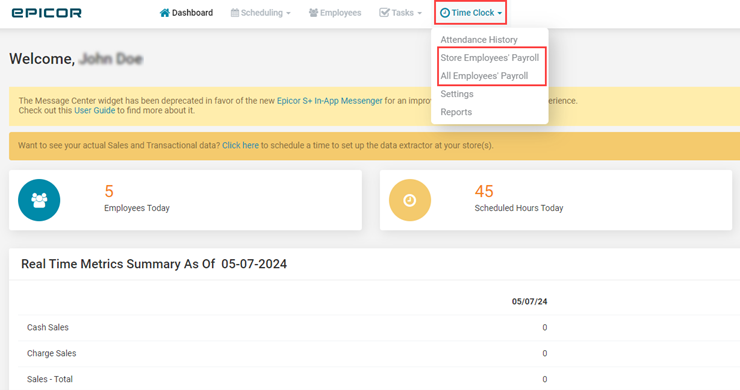Click the 'Click here' data extractor link
The image size is (740, 390).
pos(240,145)
